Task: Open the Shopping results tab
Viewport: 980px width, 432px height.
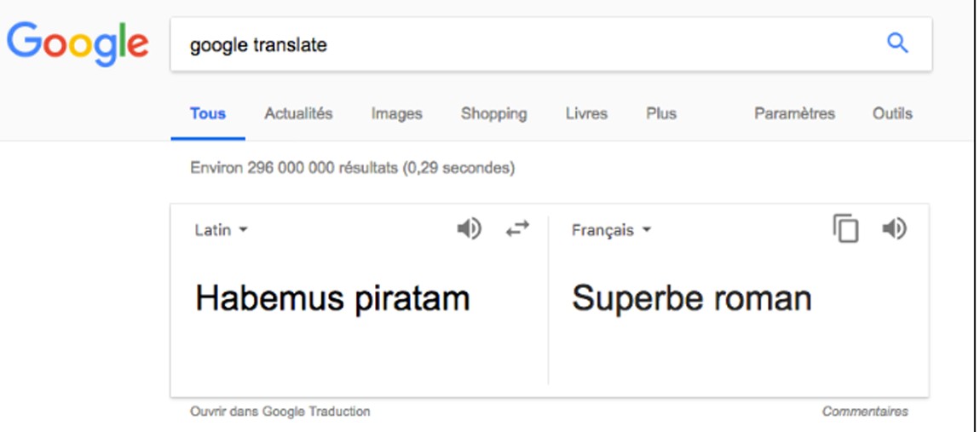Action: tap(493, 114)
